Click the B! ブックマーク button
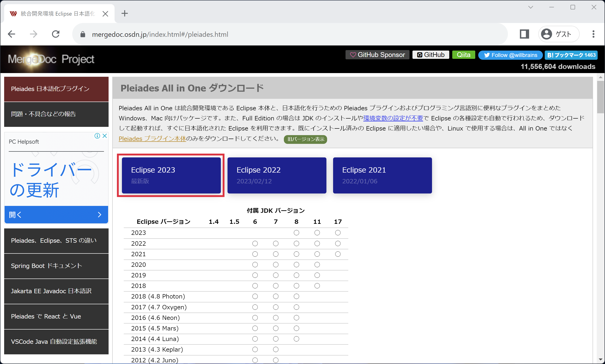Viewport: 605px width, 364px height. 571,55
